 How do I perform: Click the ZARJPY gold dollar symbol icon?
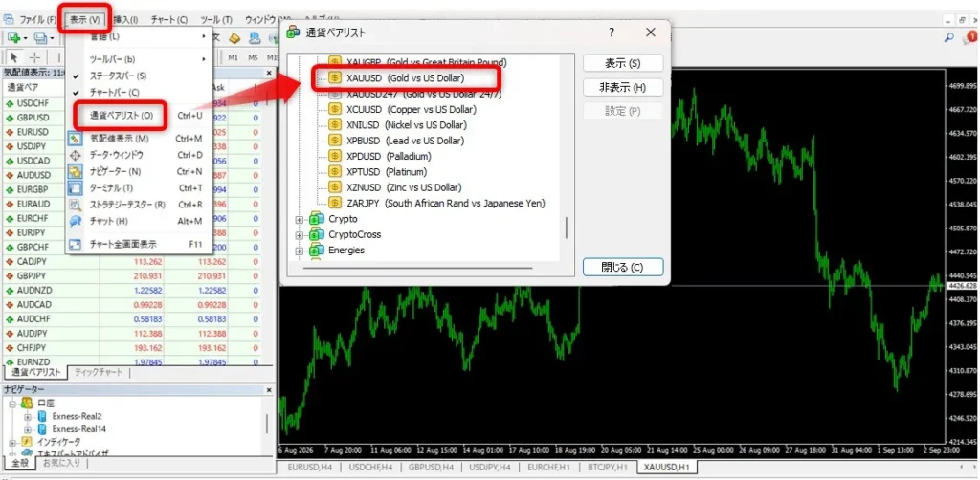click(x=335, y=203)
